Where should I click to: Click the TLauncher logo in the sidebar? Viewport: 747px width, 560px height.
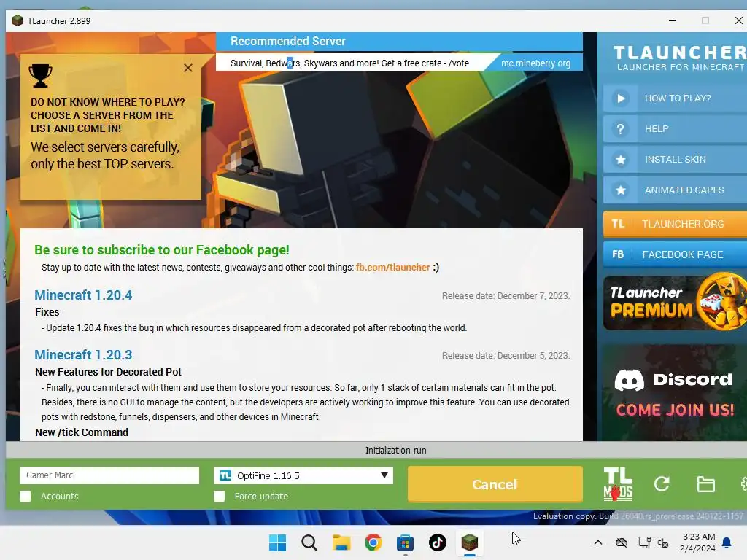[680, 58]
